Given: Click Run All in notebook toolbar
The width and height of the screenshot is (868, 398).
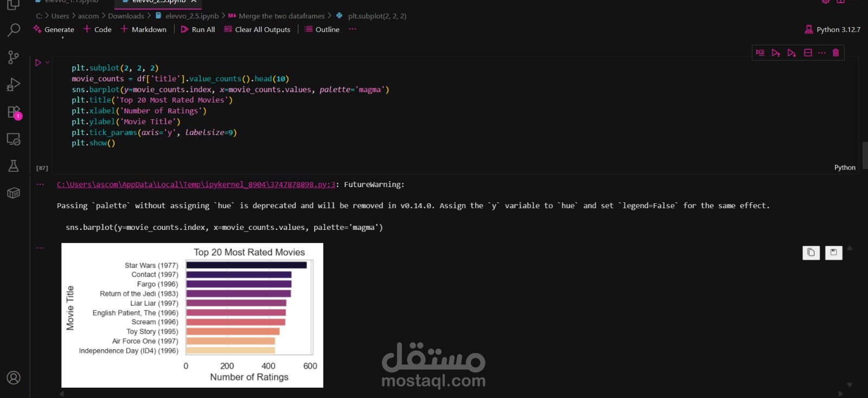Looking at the screenshot, I should click(197, 29).
